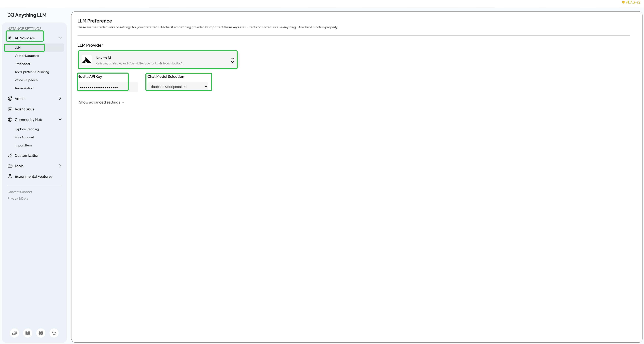Image resolution: width=644 pixels, height=344 pixels.
Task: Go to Embedder settings
Action: 22,64
